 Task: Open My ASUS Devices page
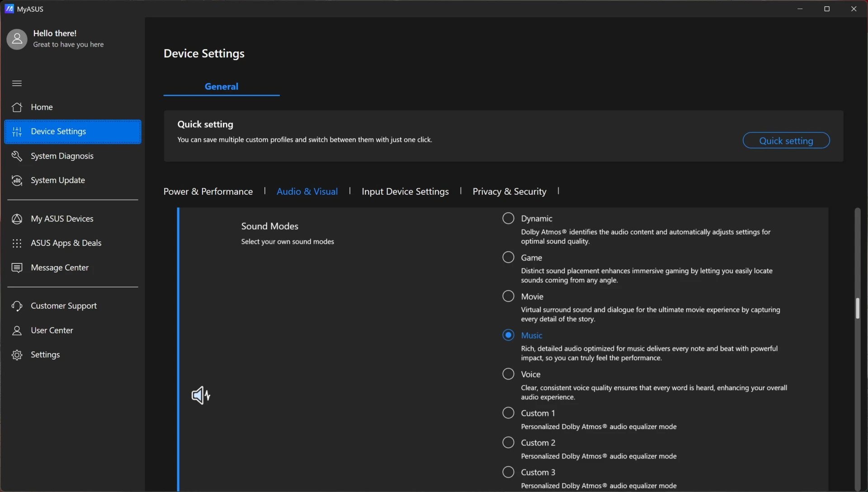pyautogui.click(x=72, y=219)
